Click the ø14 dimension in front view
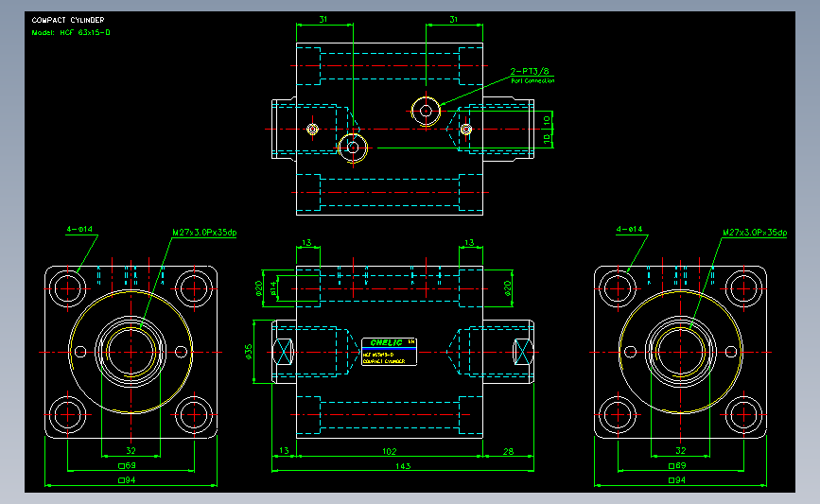This screenshot has width=820, height=504. [272, 288]
